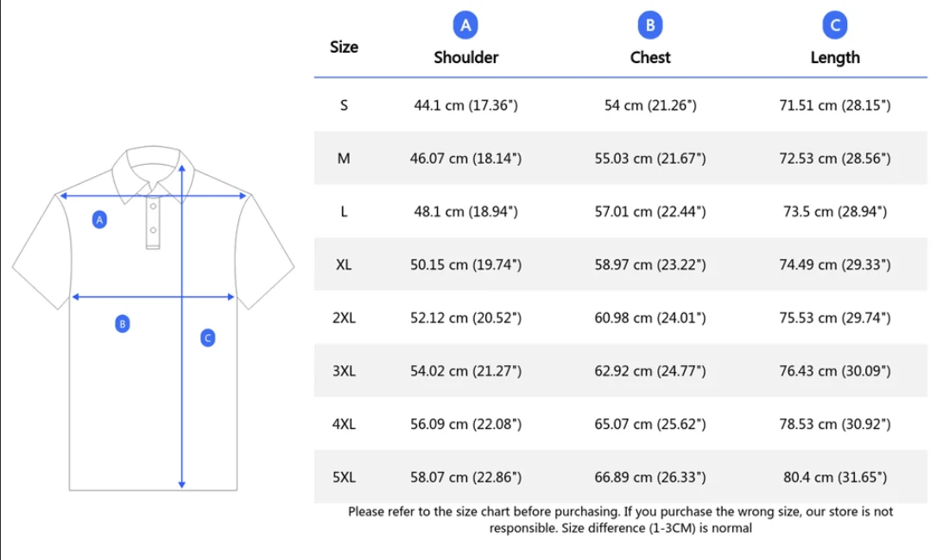
Task: Click the 2XL shoulder value 52.12 cm
Action: [465, 318]
